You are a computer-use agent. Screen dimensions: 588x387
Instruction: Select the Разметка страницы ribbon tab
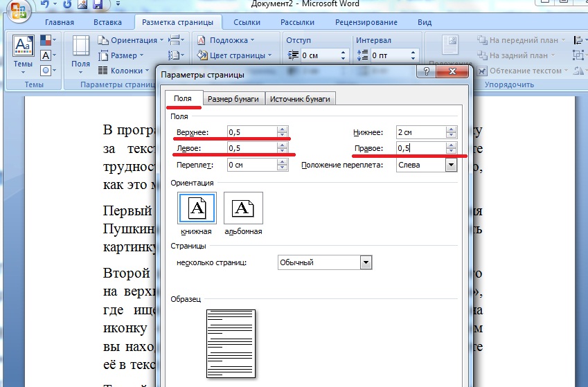point(177,22)
